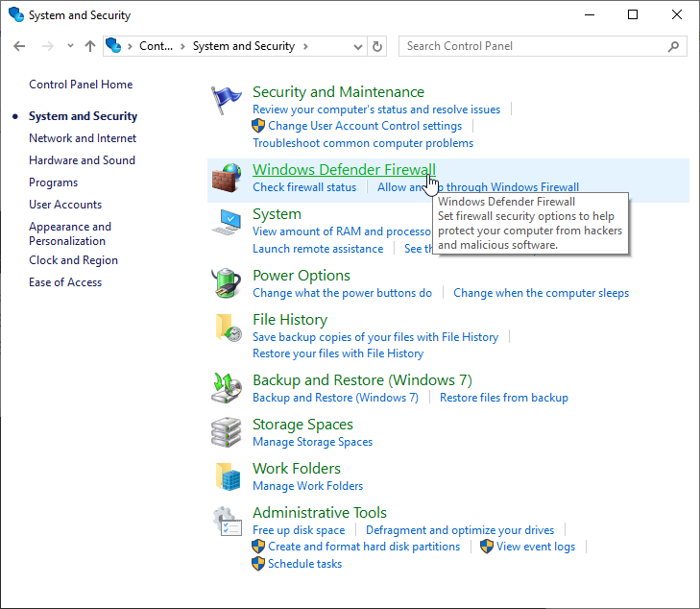The height and width of the screenshot is (609, 700).
Task: Click Change when the computer sleeps
Action: pyautogui.click(x=541, y=293)
